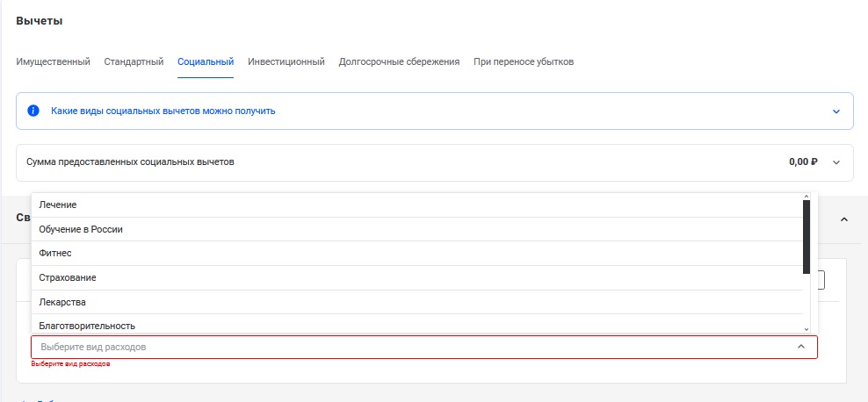Open the Долгосрочные сбережения tab
868x402 pixels.
coord(399,62)
